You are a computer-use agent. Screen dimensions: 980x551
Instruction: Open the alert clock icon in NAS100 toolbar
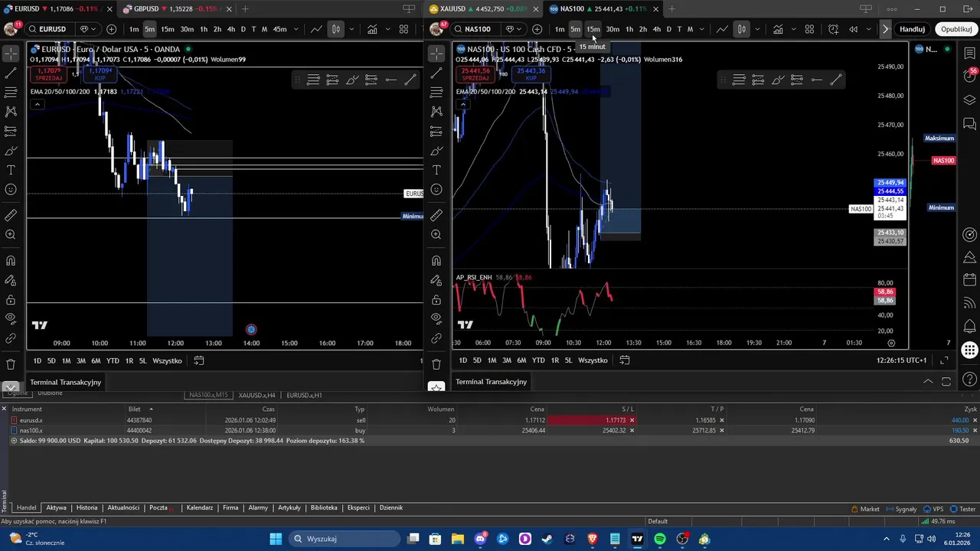[x=833, y=29]
